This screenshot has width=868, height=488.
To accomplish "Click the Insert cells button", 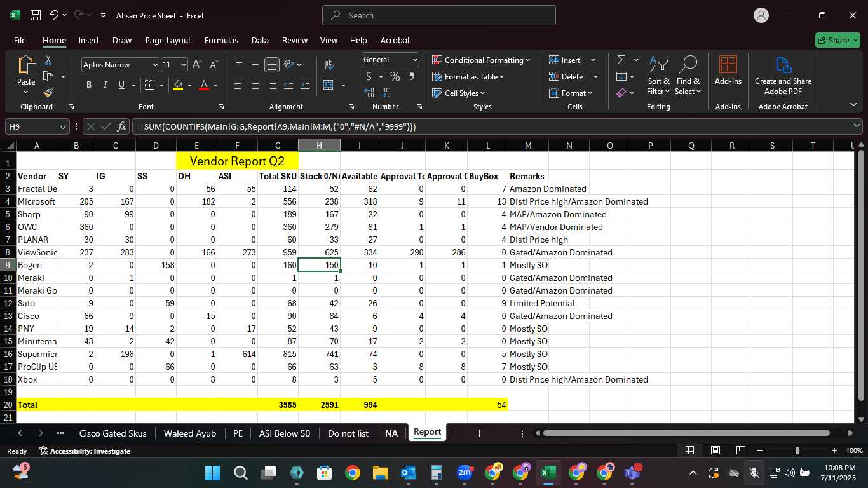I will [x=573, y=60].
